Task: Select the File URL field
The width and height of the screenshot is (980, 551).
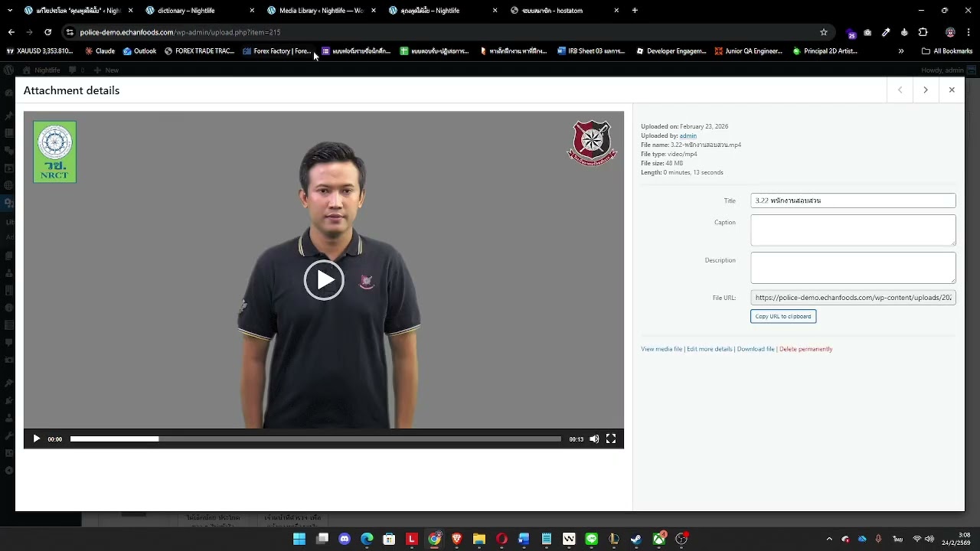Action: tap(853, 298)
